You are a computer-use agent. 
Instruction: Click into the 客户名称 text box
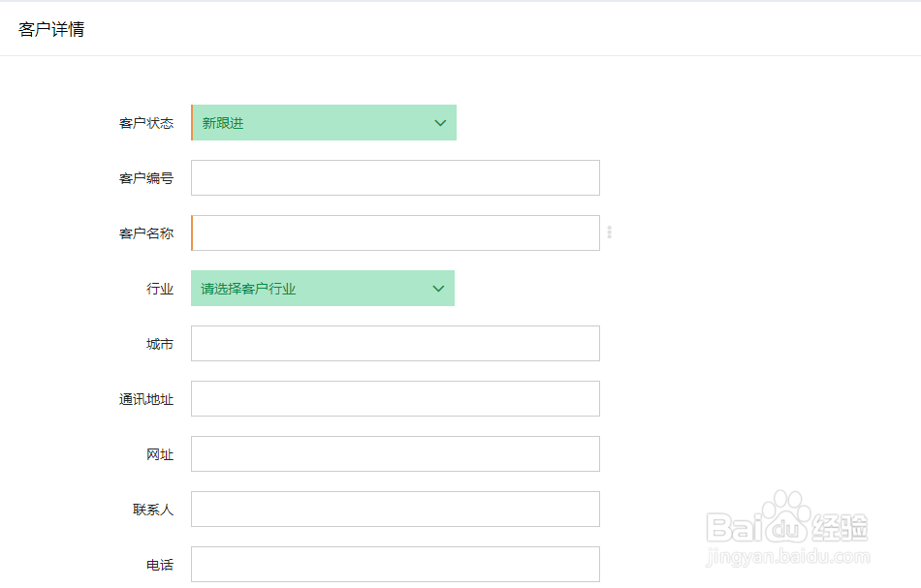point(395,233)
